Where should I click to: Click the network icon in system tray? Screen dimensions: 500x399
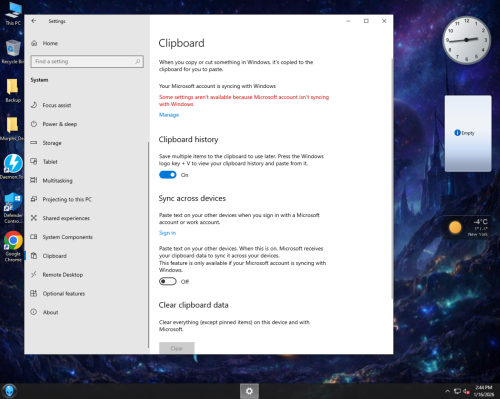pos(457,391)
